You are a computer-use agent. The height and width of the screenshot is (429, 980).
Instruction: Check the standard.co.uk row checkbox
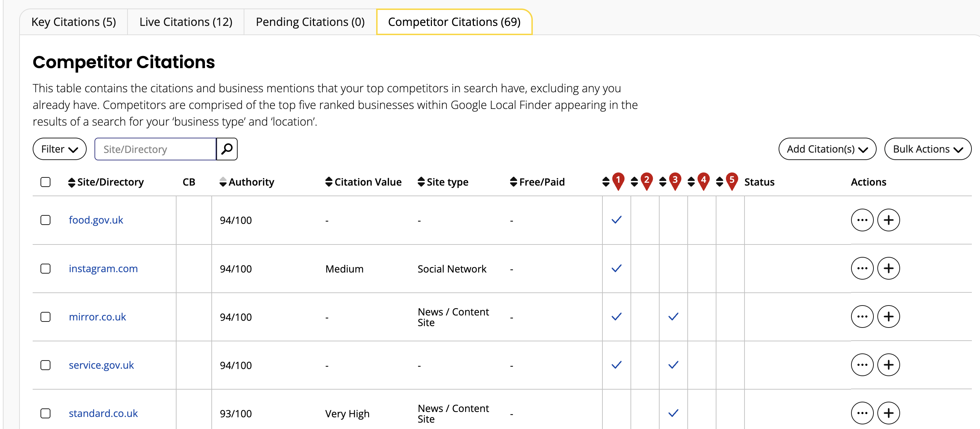(x=46, y=413)
